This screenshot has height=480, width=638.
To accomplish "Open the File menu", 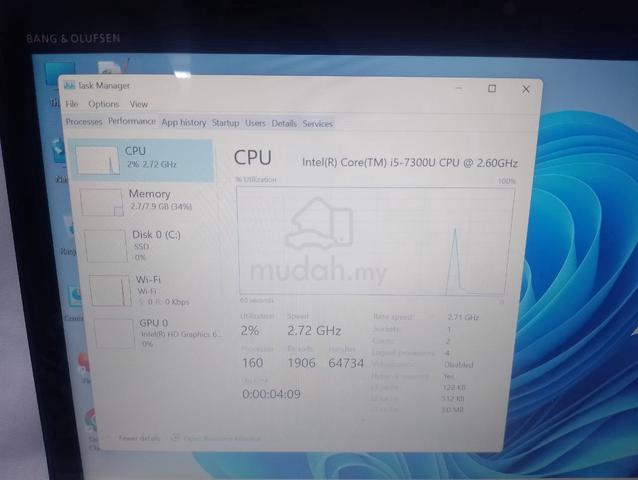I will (x=72, y=104).
